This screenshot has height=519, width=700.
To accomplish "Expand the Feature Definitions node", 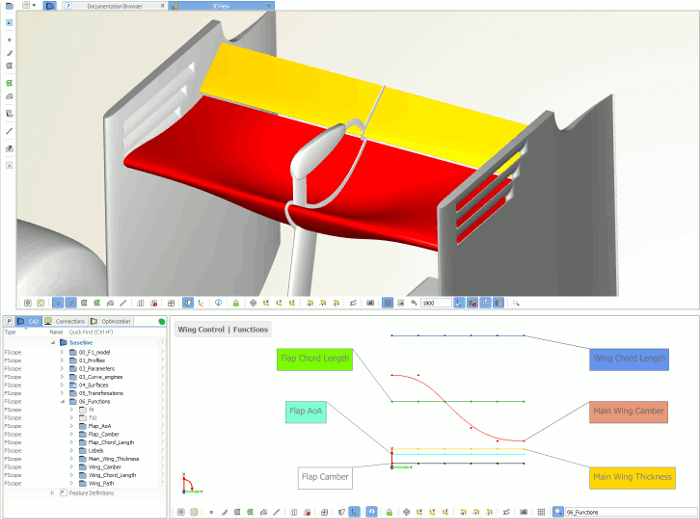I will tap(52, 493).
